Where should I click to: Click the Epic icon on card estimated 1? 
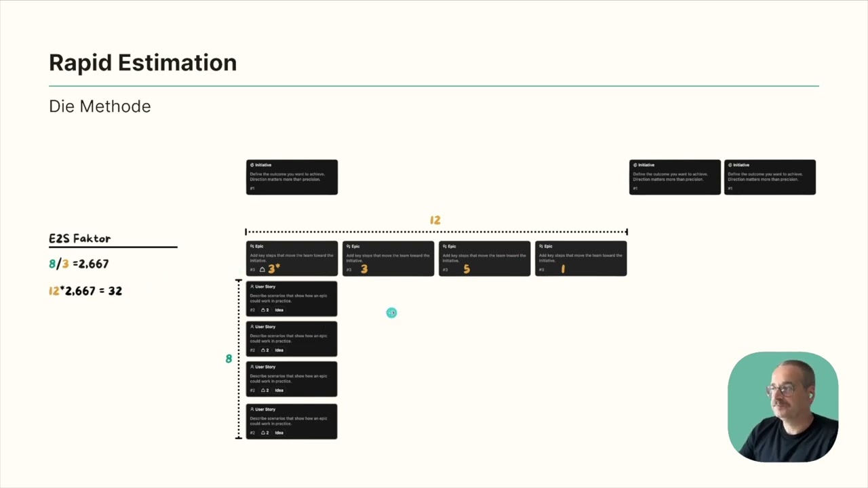(x=541, y=246)
